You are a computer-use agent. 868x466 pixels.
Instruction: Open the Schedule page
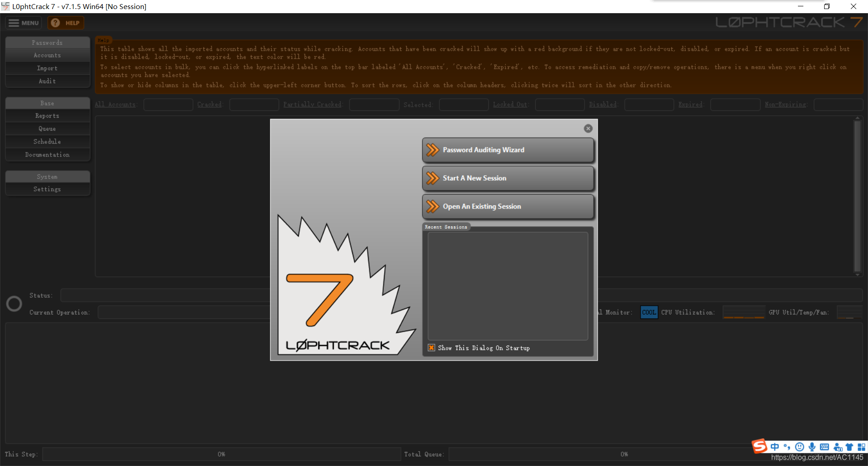click(47, 142)
